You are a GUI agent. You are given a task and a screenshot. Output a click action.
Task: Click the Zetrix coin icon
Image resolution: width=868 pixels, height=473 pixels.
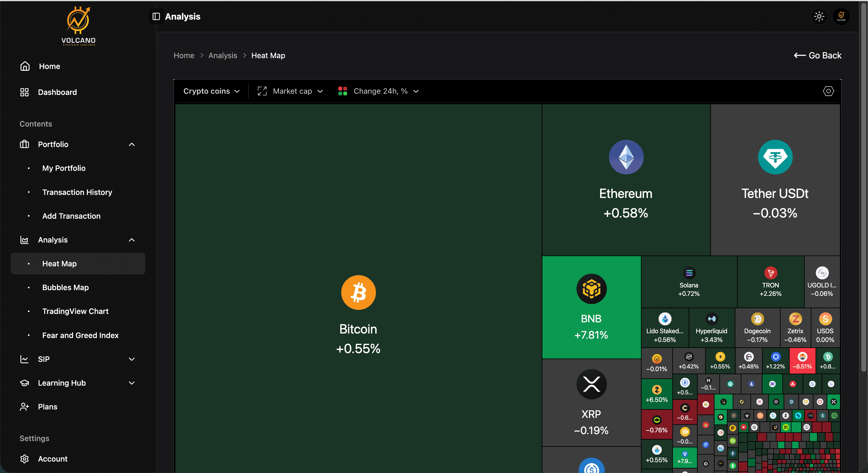pyautogui.click(x=795, y=319)
